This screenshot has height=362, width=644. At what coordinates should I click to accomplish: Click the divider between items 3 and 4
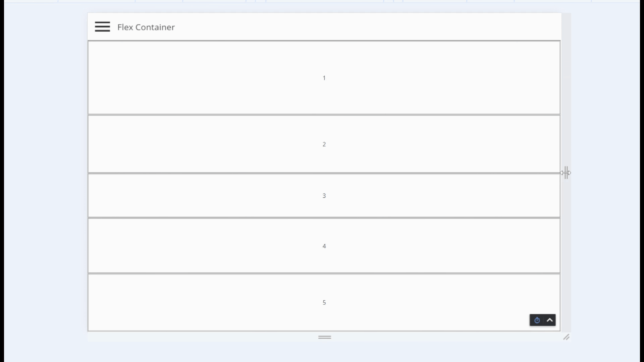324,218
